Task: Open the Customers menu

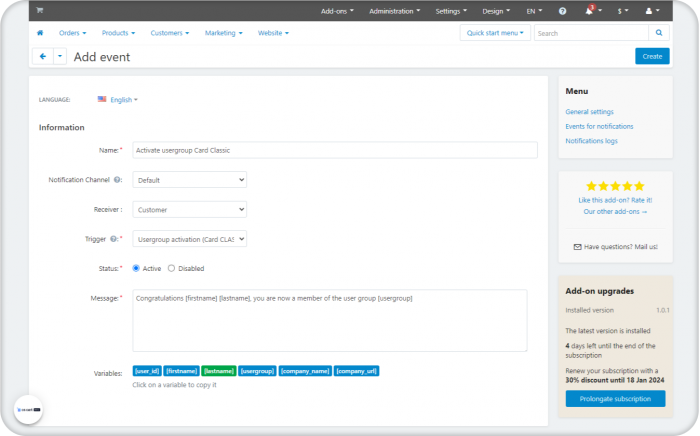Action: click(x=170, y=33)
